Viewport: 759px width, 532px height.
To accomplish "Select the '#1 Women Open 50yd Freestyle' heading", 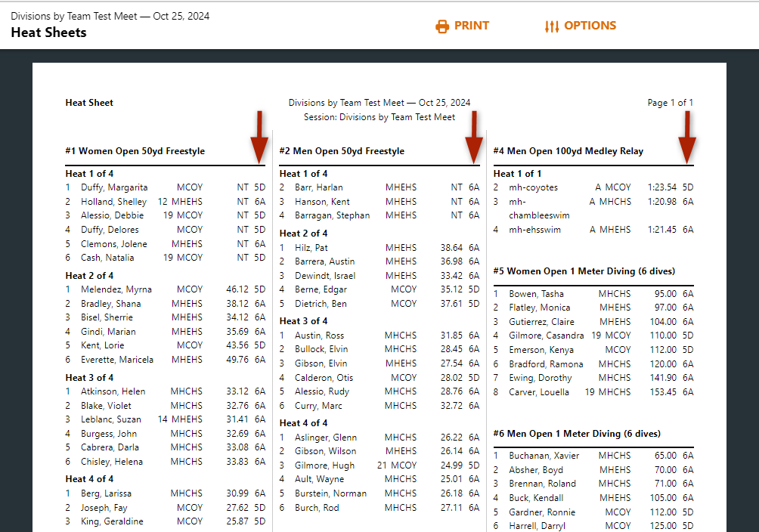I will click(x=135, y=151).
